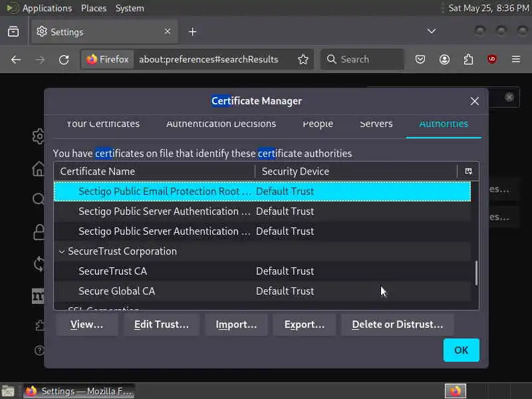532x399 pixels.
Task: Switch to the Authentication Decisions tab
Action: point(221,124)
